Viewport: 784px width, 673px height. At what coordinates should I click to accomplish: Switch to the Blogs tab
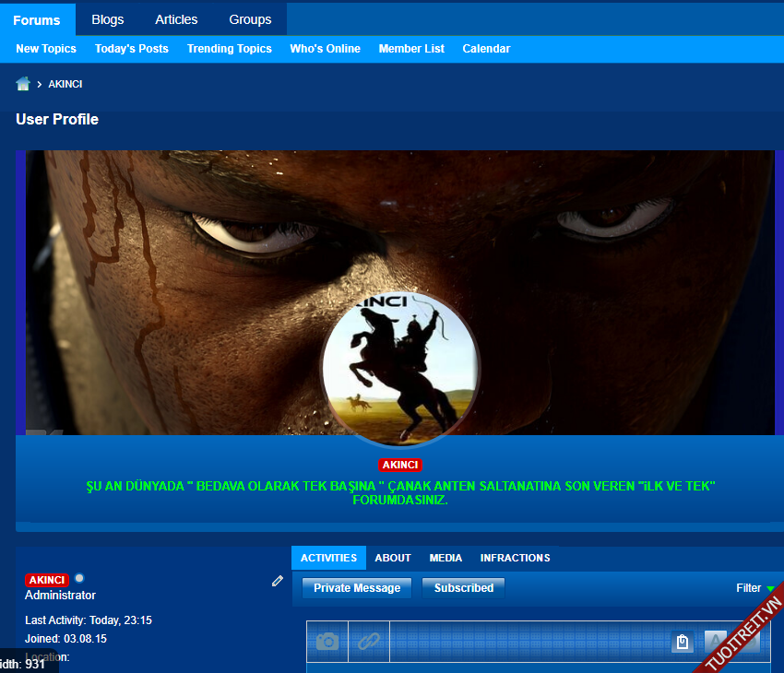[108, 19]
